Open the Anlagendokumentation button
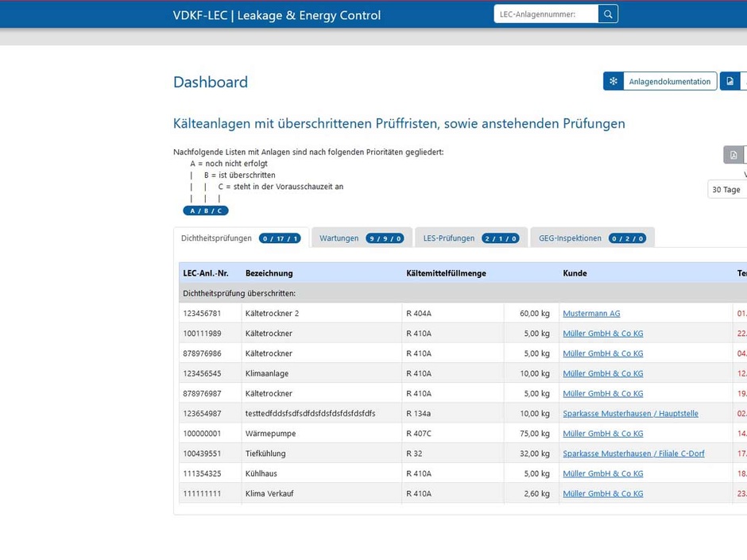The height and width of the screenshot is (560, 747). tap(669, 81)
